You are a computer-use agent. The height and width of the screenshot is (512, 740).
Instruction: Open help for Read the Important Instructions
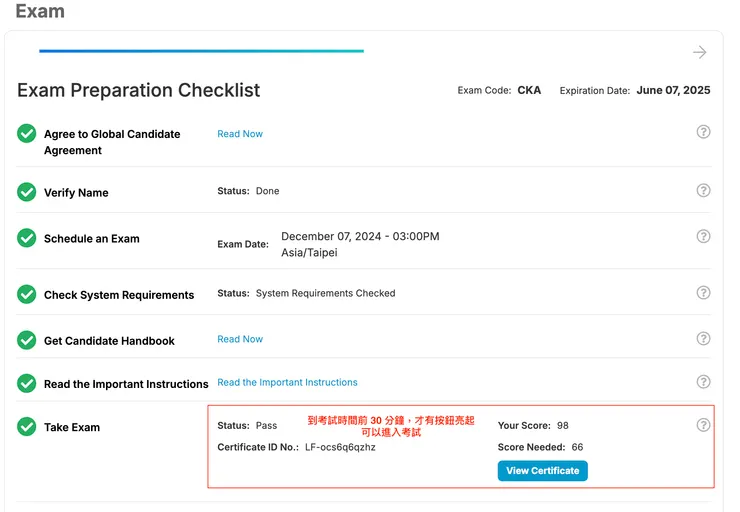click(703, 382)
